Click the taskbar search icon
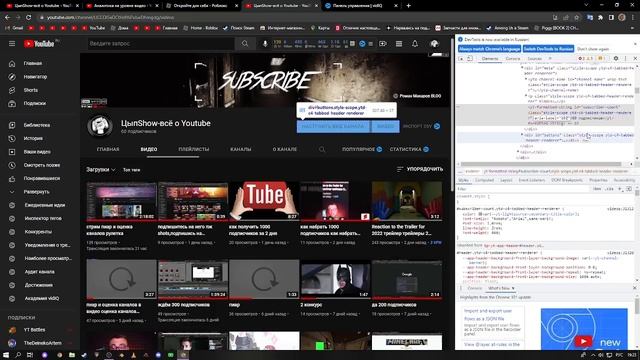The width and height of the screenshot is (640, 360). (x=18, y=355)
